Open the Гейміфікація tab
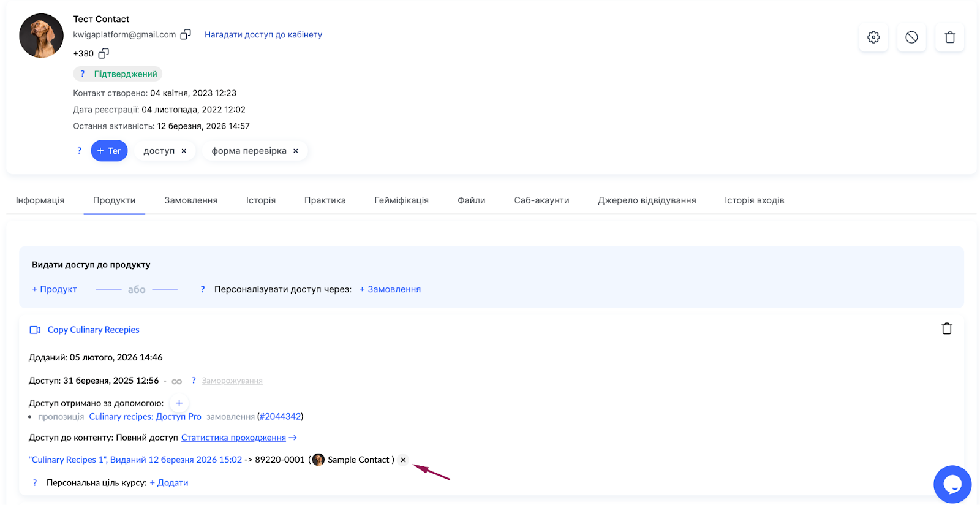 (x=401, y=200)
